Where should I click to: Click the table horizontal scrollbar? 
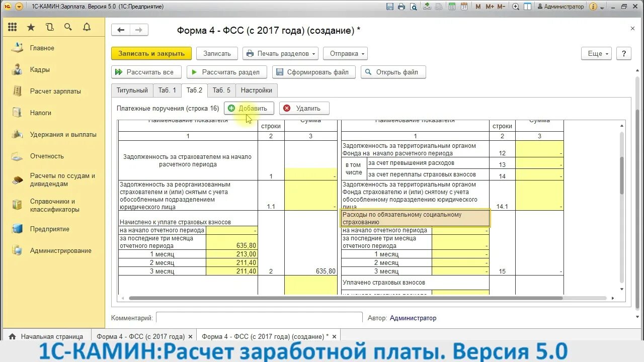345,298
